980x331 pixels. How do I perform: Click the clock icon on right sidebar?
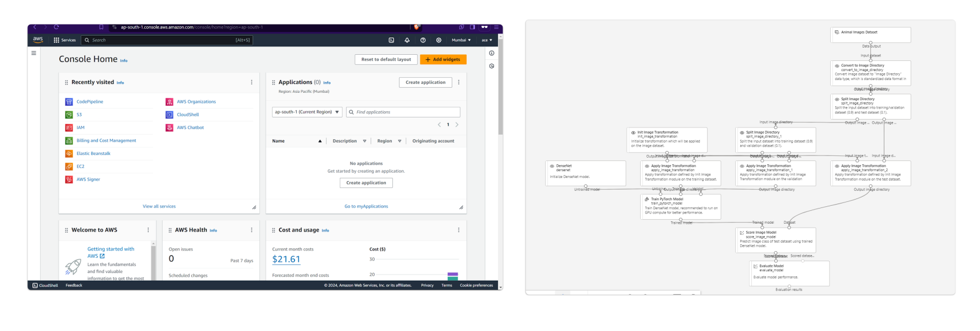pos(491,66)
